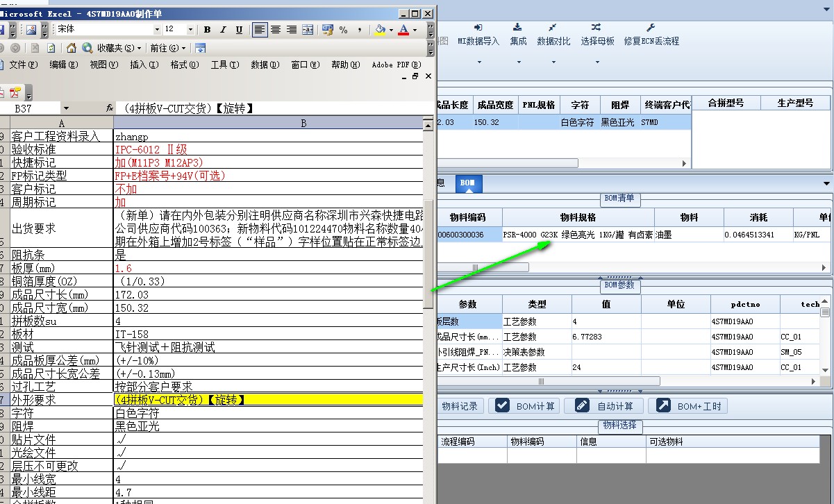Open the 文件(F) menu
The width and height of the screenshot is (834, 504).
[23, 65]
